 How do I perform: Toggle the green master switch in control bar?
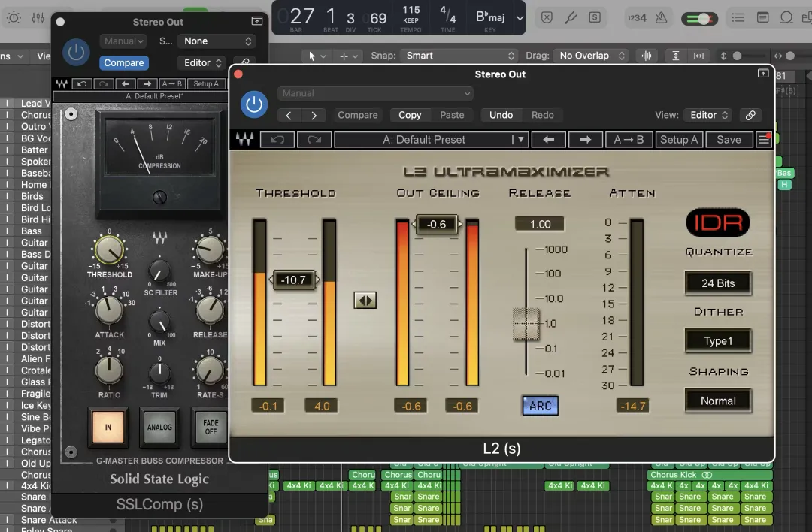700,19
